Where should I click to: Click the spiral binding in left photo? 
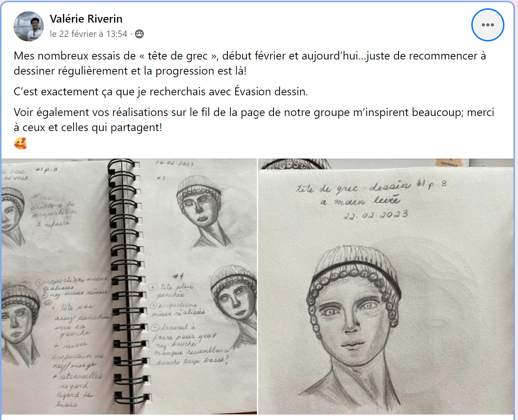pyautogui.click(x=126, y=286)
